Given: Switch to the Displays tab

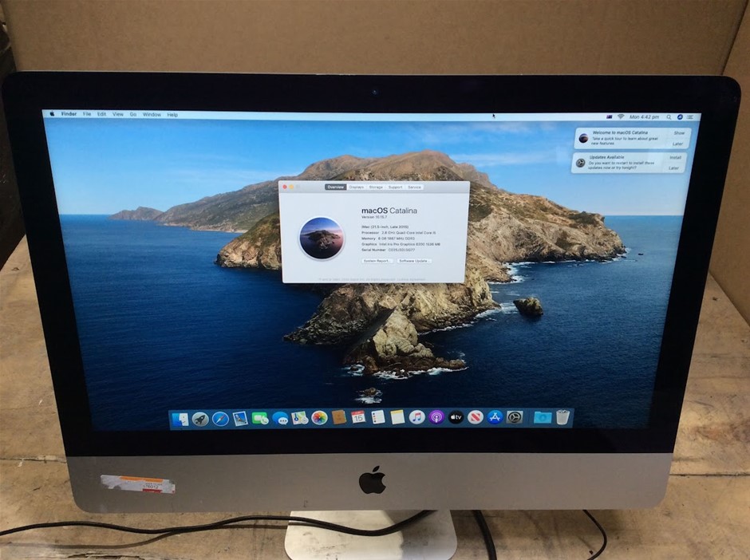Looking at the screenshot, I should point(357,187).
